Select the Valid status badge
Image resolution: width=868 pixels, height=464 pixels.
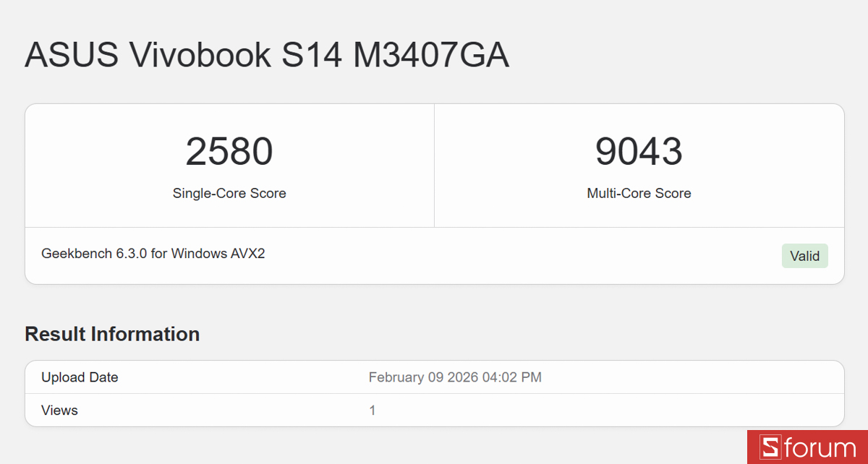click(x=804, y=256)
